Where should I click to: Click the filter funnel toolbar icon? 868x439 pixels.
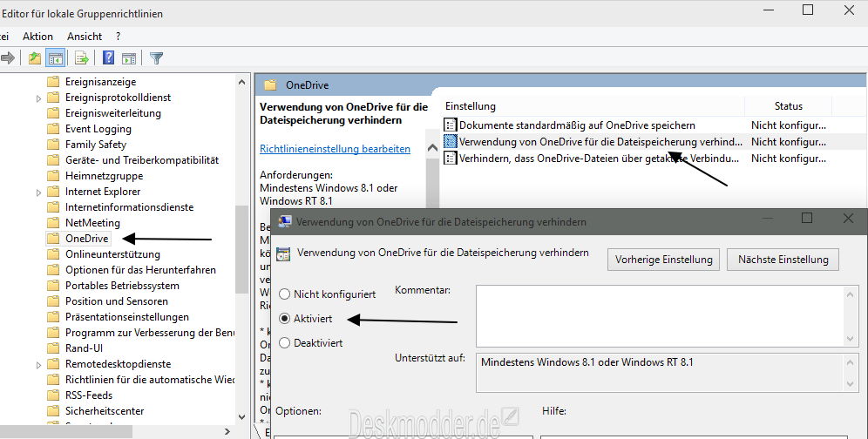tap(157, 57)
